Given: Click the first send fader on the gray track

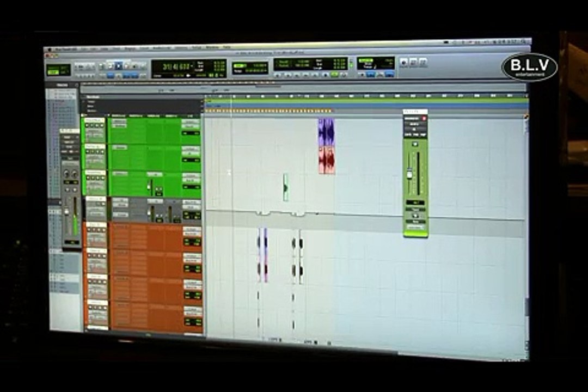Looking at the screenshot, I should pyautogui.click(x=149, y=212).
